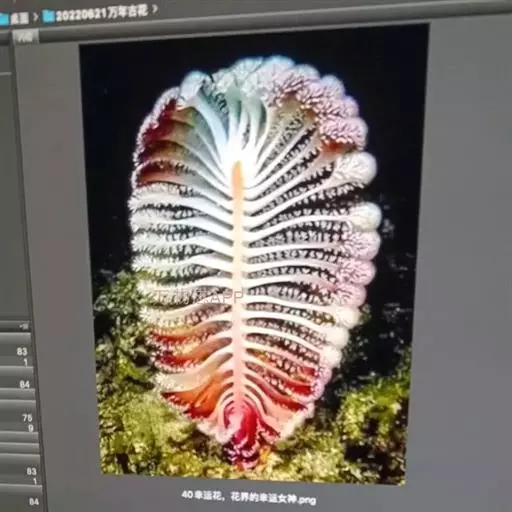Viewport: 512px width, 512px height.
Task: Click the small header label above the 83 row
Action: 24,327
